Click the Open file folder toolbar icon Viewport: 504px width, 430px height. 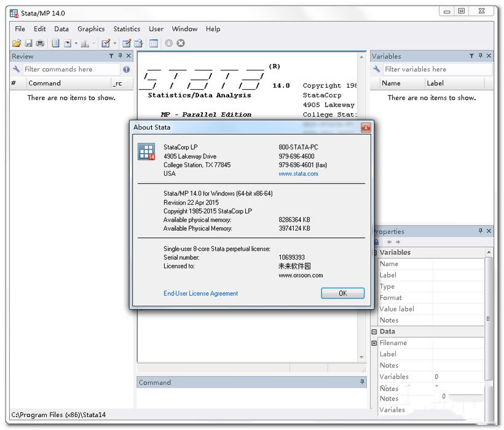pyautogui.click(x=17, y=43)
